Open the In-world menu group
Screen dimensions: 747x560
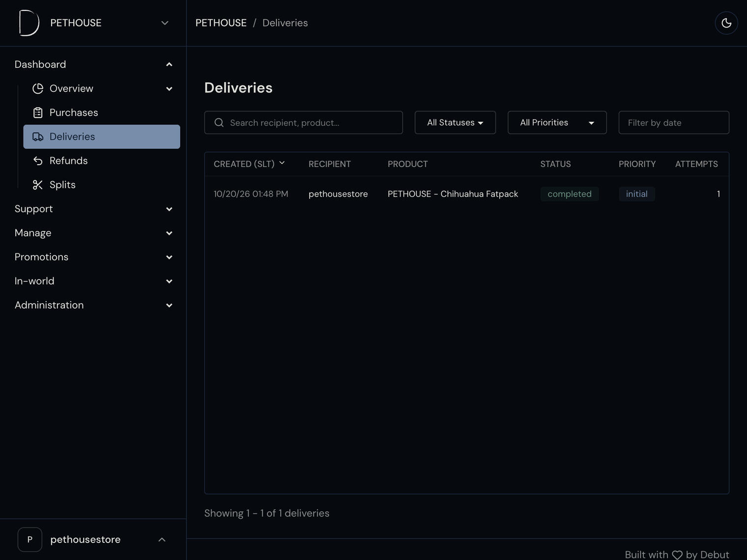coord(93,281)
